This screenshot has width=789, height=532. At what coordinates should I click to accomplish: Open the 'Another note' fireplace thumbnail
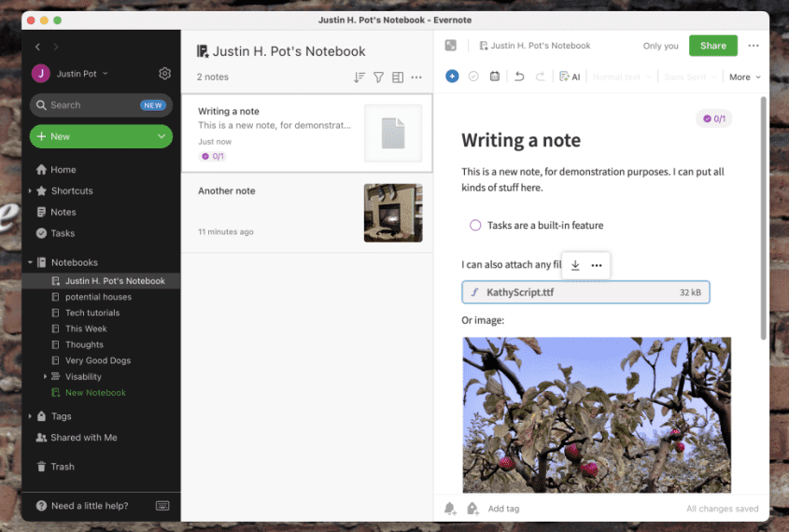(393, 213)
